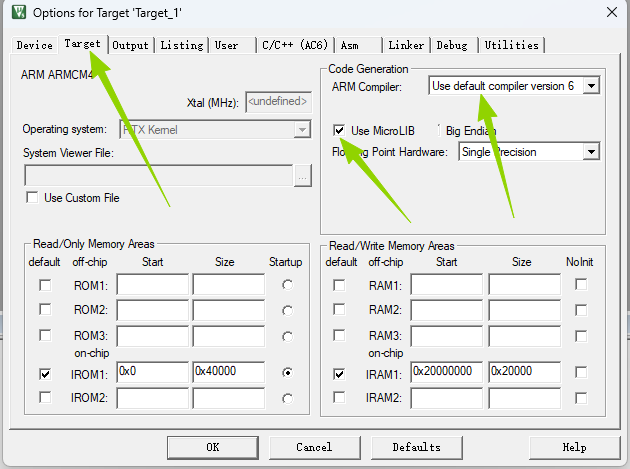Check the IRAM2 default checkbox
630x469 pixels.
point(339,397)
